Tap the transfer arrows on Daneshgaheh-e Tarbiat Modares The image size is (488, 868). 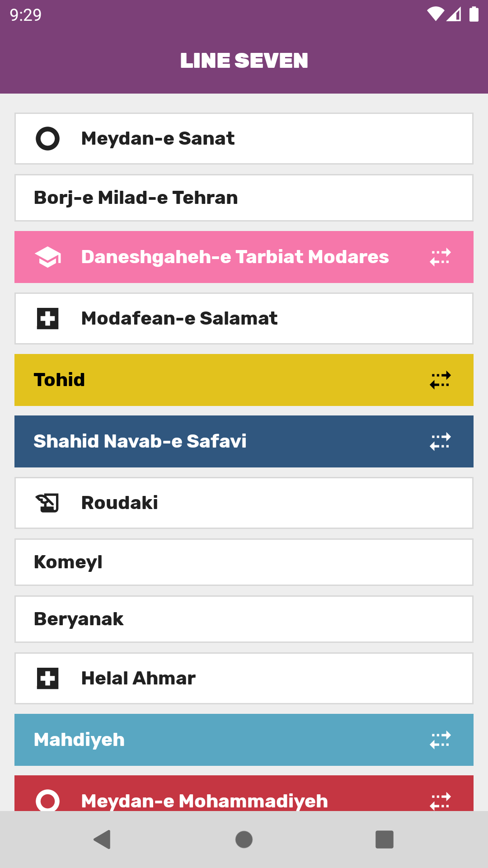click(440, 257)
